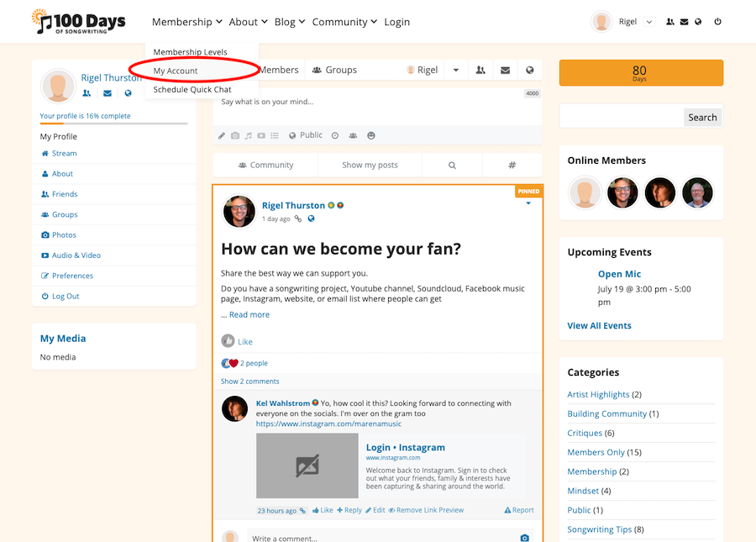756x542 pixels.
Task: Open the instagram.com/marenamusic URL
Action: click(328, 424)
